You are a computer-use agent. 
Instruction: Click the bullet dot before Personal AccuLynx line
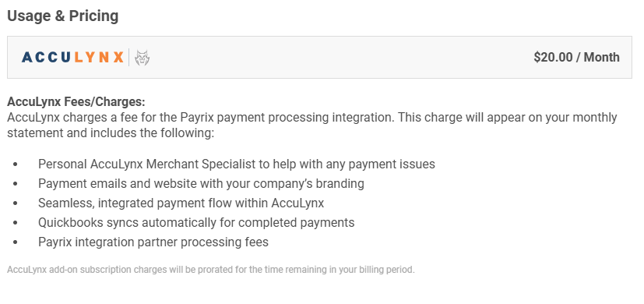tap(16, 164)
